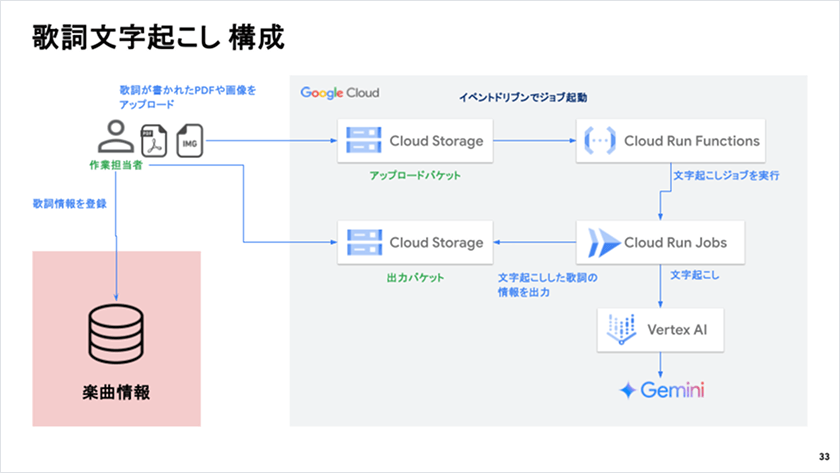
Task: Click the Cloud Storage icon above 出力バケット
Action: coord(364,242)
